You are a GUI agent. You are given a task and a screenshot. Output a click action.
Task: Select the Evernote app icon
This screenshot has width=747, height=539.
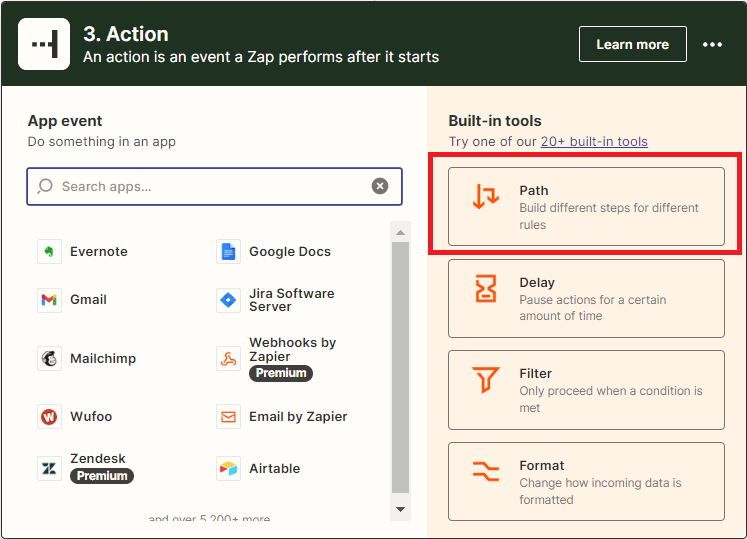point(50,251)
